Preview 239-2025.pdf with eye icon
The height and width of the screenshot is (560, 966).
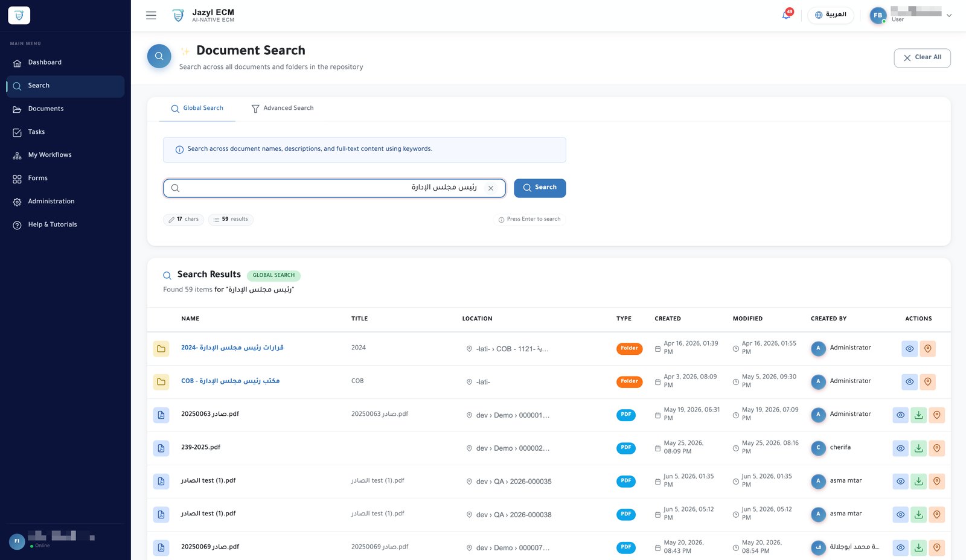pos(900,448)
